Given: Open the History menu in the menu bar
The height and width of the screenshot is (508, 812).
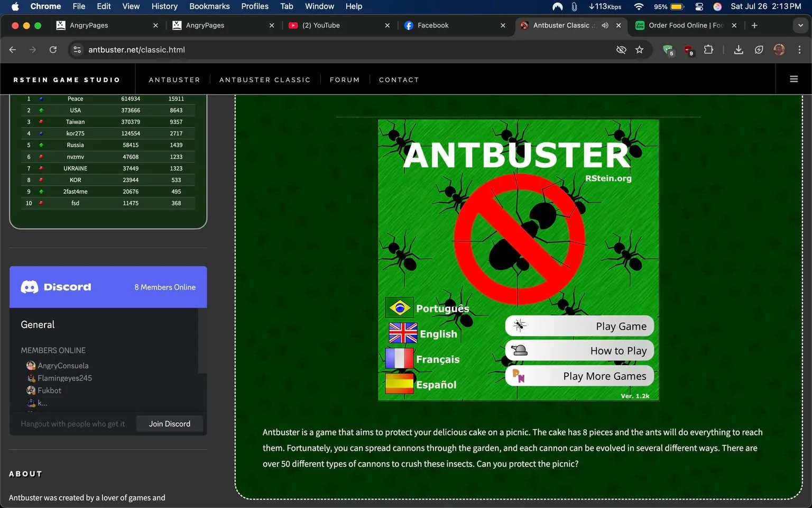Looking at the screenshot, I should pyautogui.click(x=164, y=6).
